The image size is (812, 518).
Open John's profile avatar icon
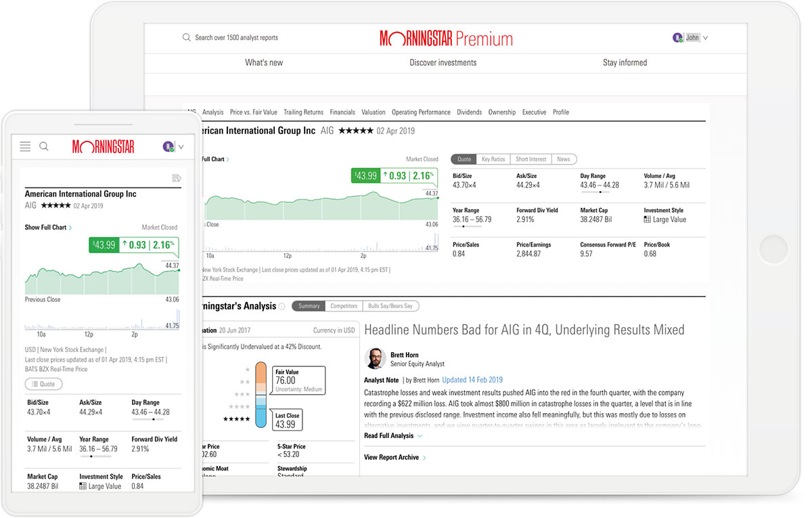click(678, 37)
